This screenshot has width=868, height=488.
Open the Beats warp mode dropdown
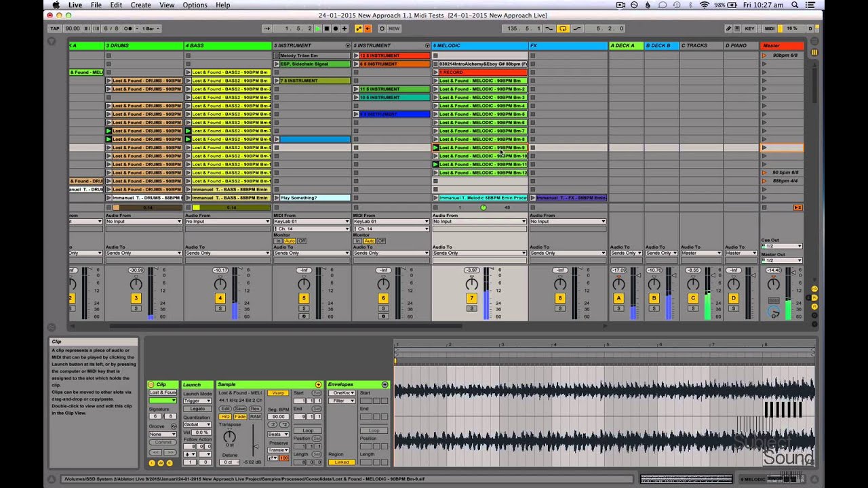tap(278, 434)
